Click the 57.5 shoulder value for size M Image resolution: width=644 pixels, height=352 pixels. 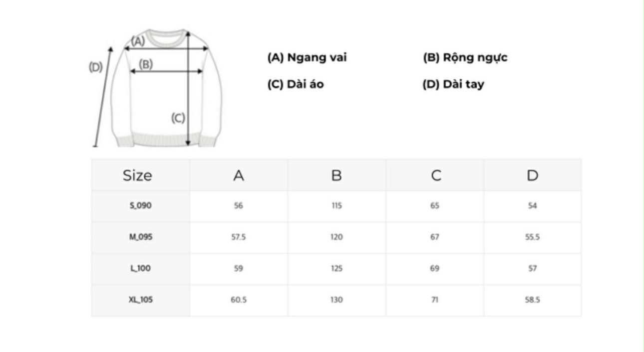pos(238,237)
